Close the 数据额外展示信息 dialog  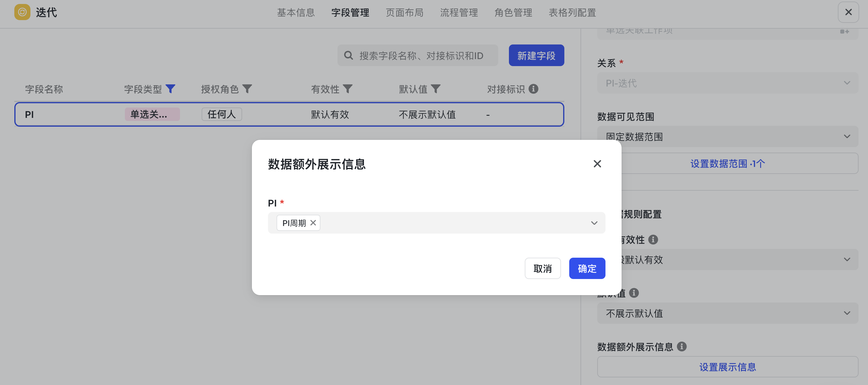pyautogui.click(x=597, y=164)
